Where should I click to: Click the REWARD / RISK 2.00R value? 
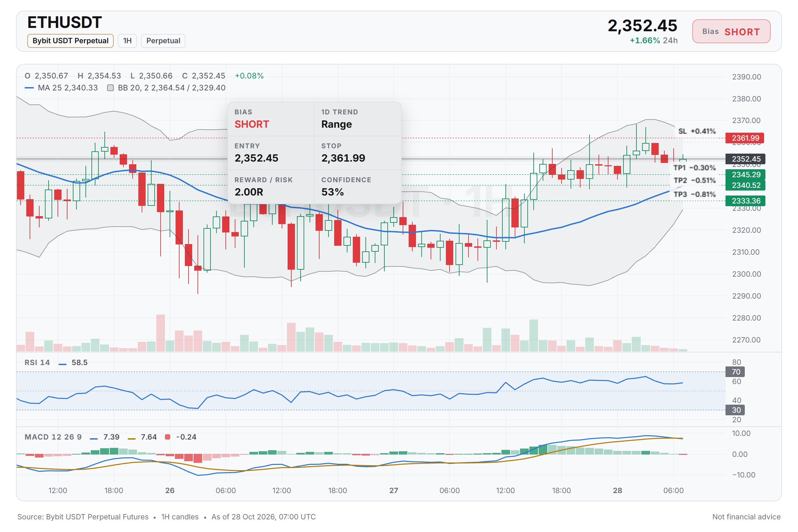click(x=249, y=192)
